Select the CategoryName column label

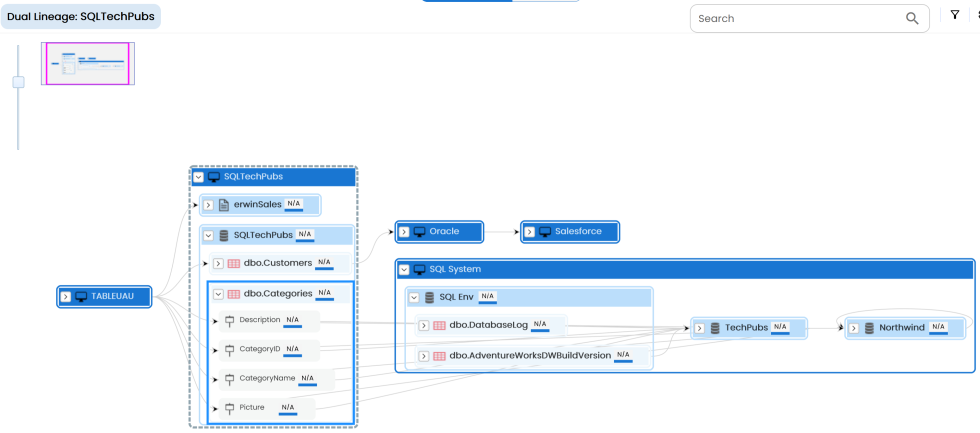pyautogui.click(x=268, y=379)
